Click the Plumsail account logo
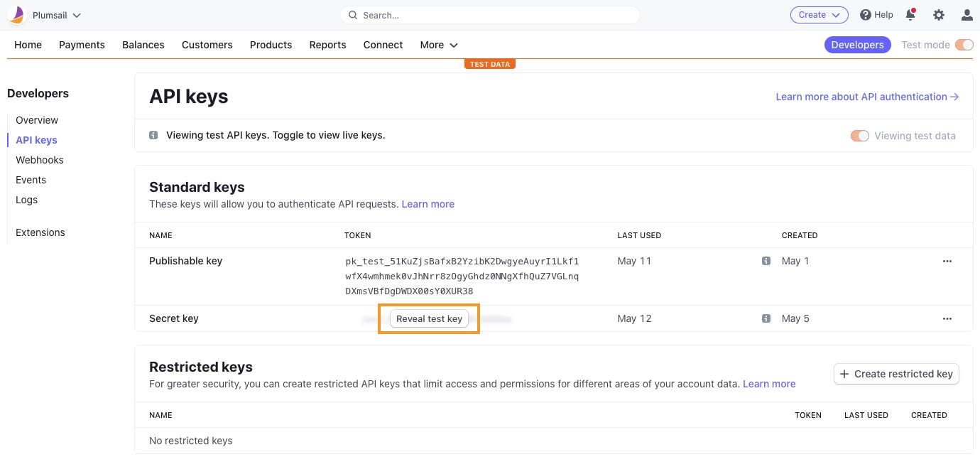980x457 pixels. pyautogui.click(x=16, y=15)
